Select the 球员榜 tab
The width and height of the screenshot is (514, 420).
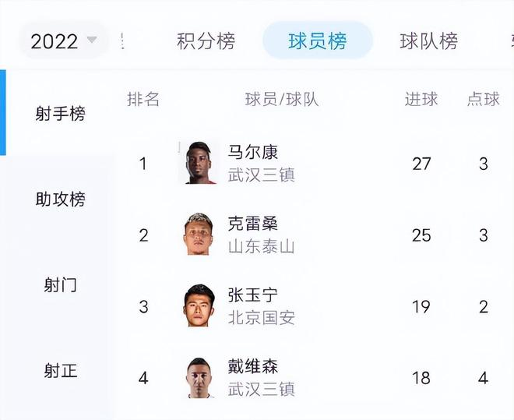tap(317, 41)
